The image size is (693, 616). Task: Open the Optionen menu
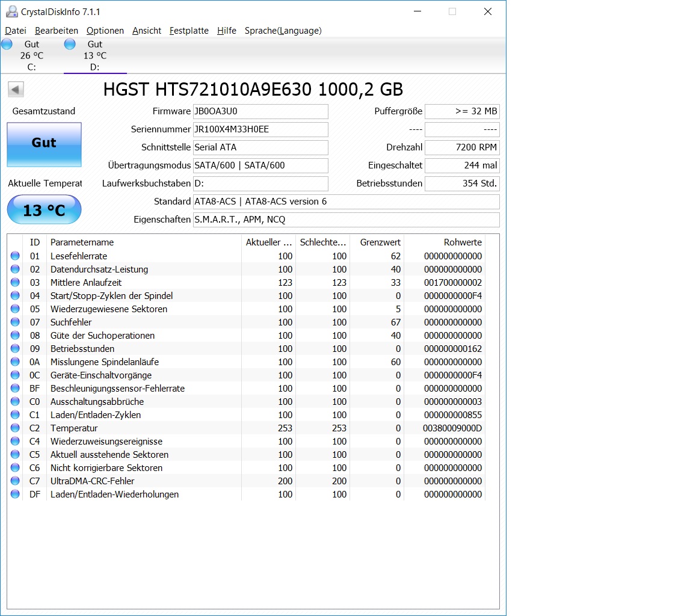pyautogui.click(x=105, y=31)
